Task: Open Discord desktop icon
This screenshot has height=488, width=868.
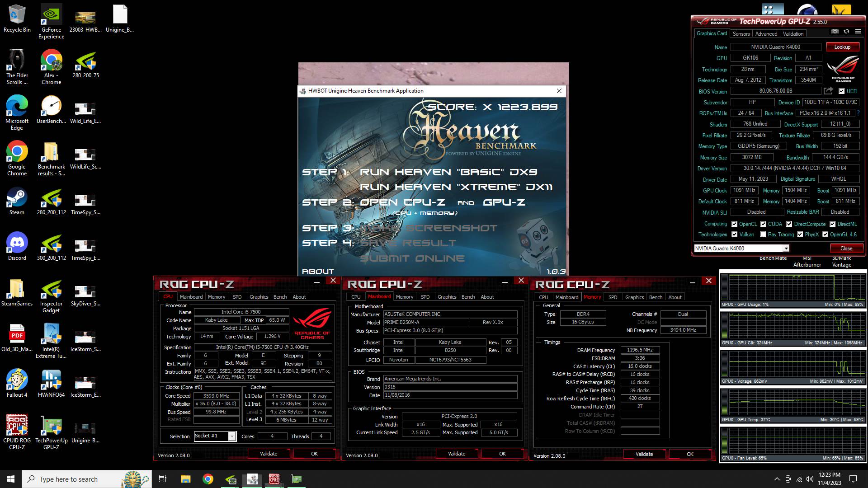Action: [x=17, y=247]
